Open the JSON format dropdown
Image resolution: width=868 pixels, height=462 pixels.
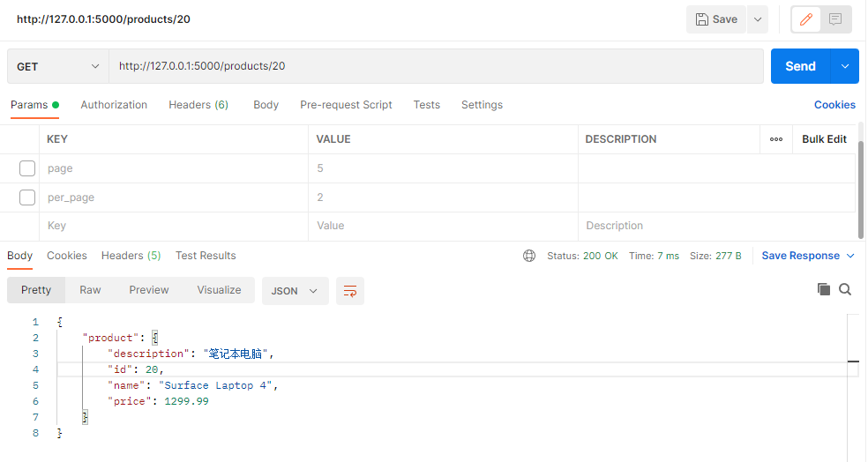click(x=295, y=291)
